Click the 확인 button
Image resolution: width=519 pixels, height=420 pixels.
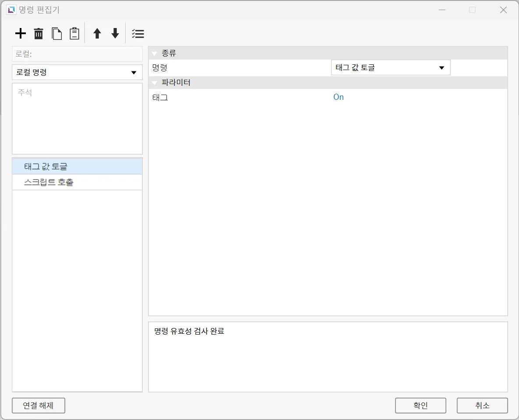tap(420, 406)
